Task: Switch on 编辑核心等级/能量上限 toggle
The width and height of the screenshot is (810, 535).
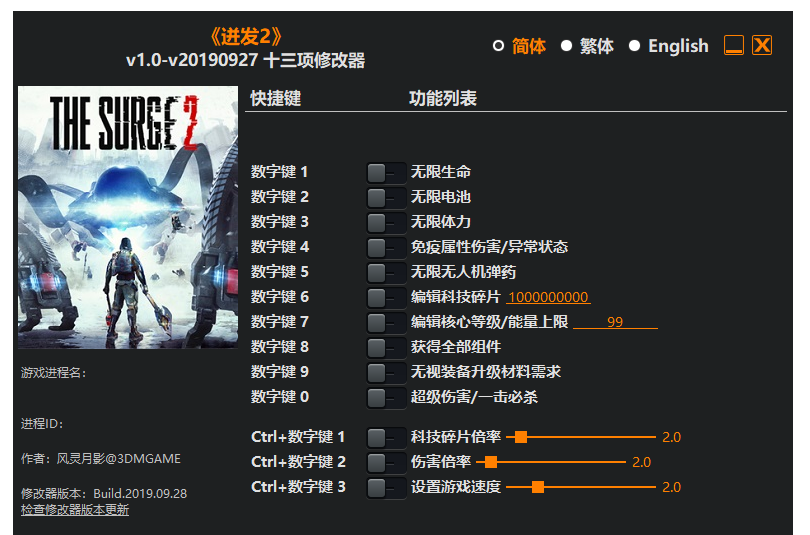Action: point(386,322)
